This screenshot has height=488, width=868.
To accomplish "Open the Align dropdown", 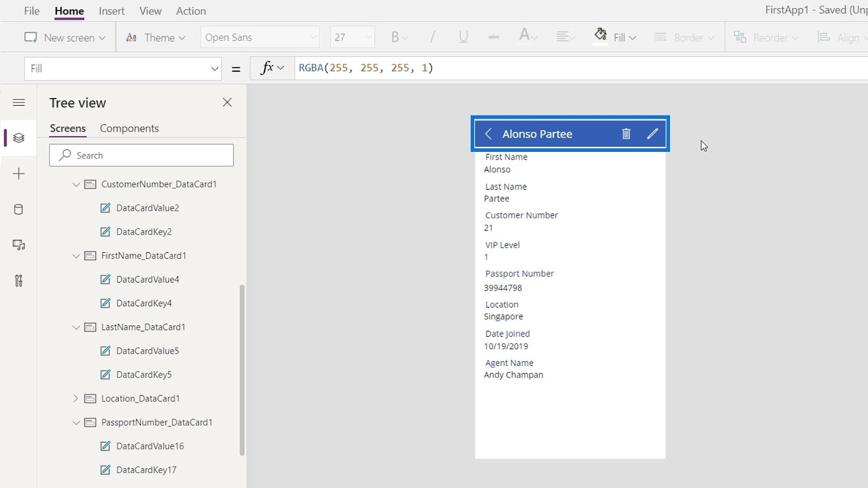I will pos(842,37).
